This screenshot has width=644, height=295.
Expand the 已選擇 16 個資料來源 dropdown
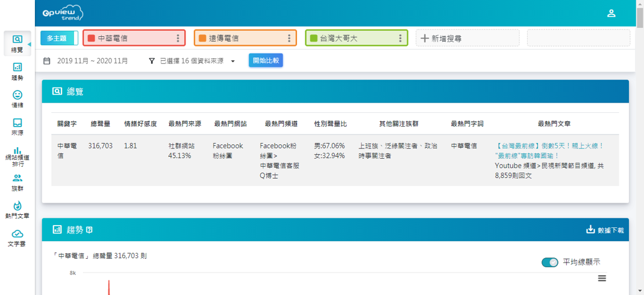point(233,62)
